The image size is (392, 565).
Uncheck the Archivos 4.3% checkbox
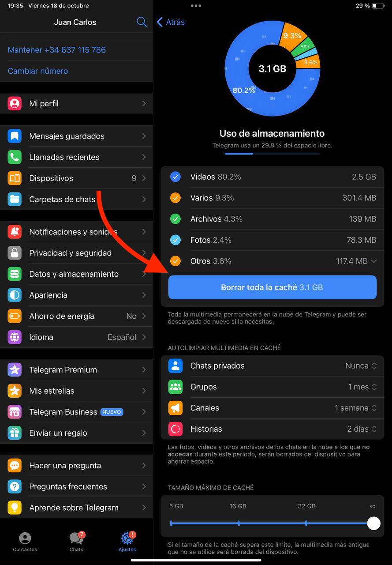(x=175, y=219)
